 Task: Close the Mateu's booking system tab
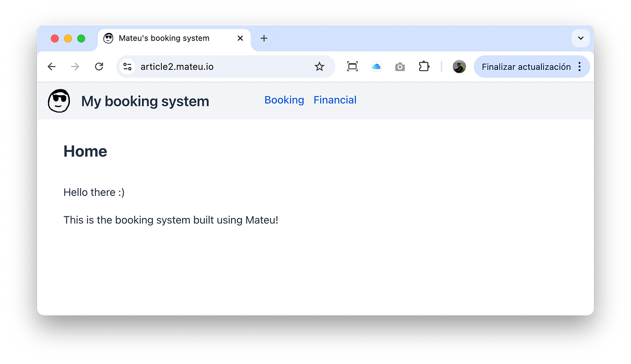tap(240, 38)
